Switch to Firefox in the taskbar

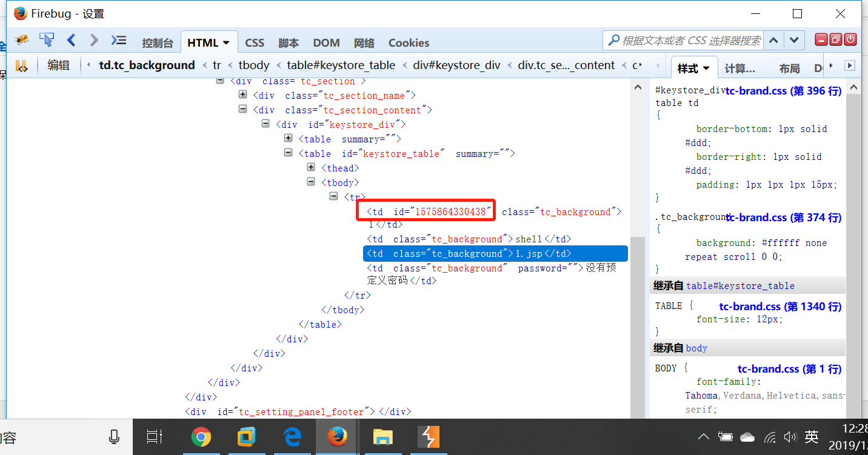[337, 437]
